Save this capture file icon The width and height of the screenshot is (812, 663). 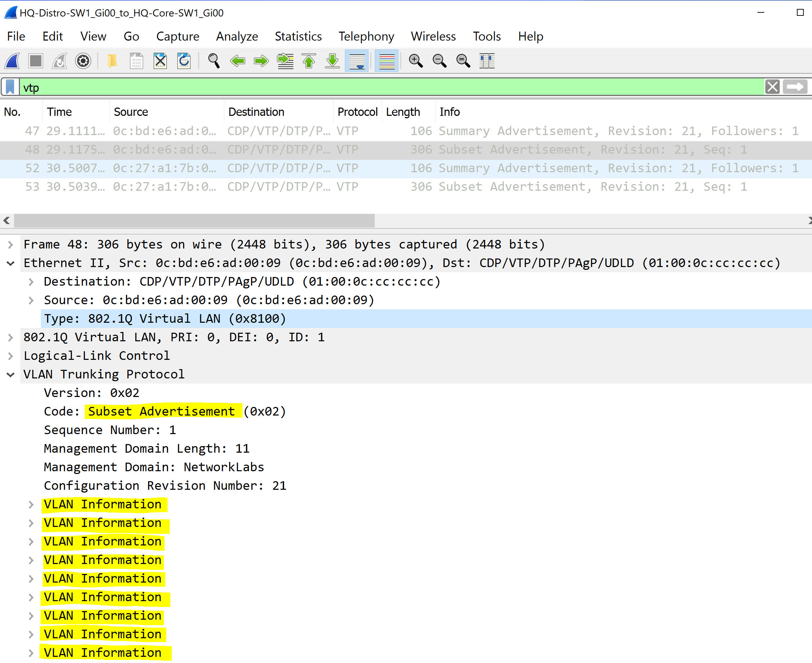(x=136, y=61)
